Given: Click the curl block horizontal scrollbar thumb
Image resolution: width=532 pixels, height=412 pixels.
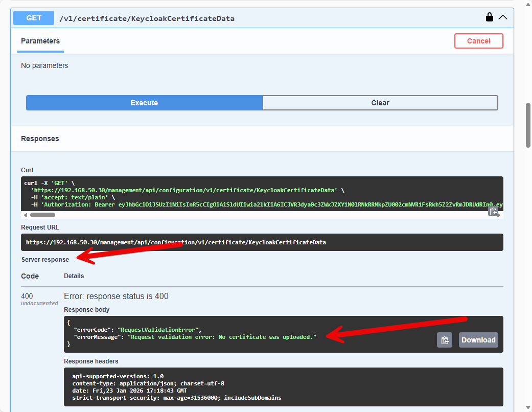Looking at the screenshot, I should click(x=42, y=215).
